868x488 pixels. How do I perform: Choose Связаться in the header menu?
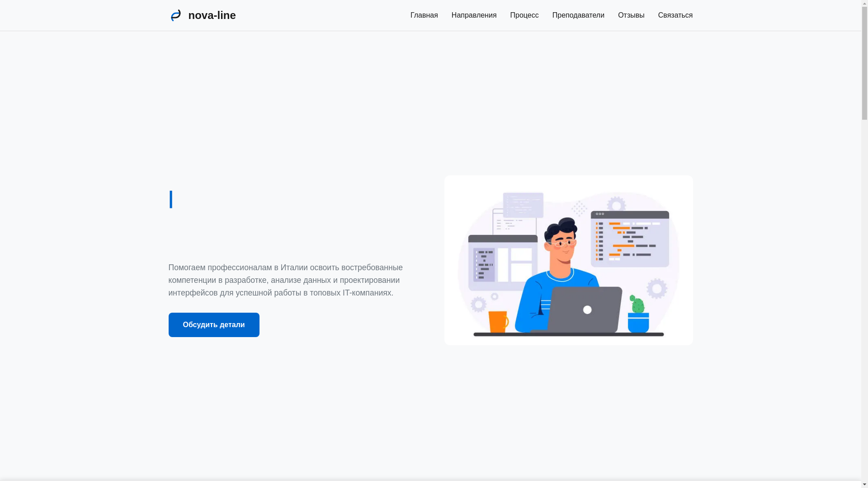tap(675, 15)
